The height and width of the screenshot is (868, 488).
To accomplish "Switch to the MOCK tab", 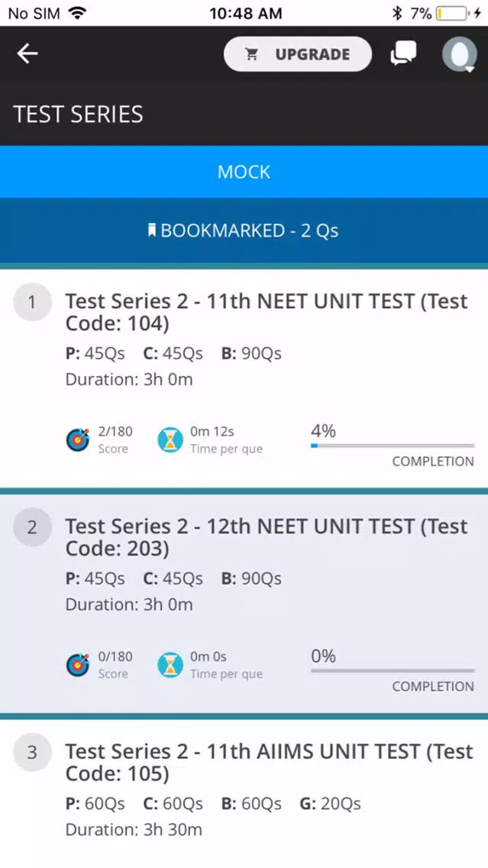I will [244, 172].
